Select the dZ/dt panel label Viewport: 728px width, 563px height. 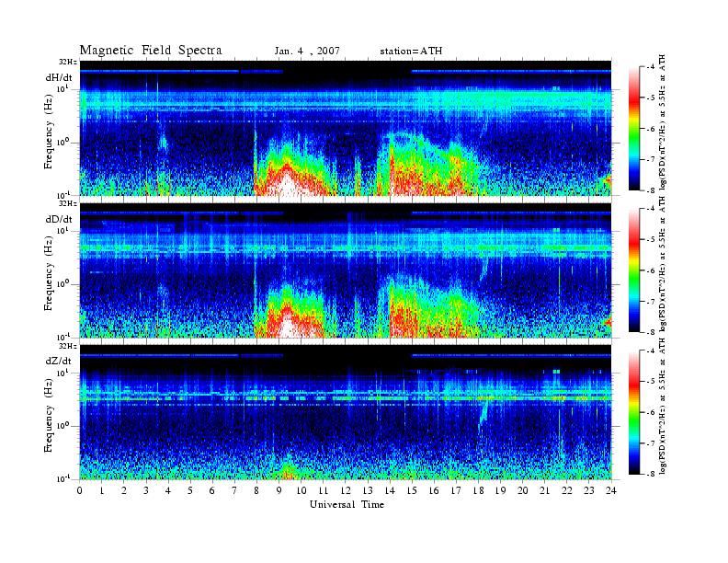59,361
